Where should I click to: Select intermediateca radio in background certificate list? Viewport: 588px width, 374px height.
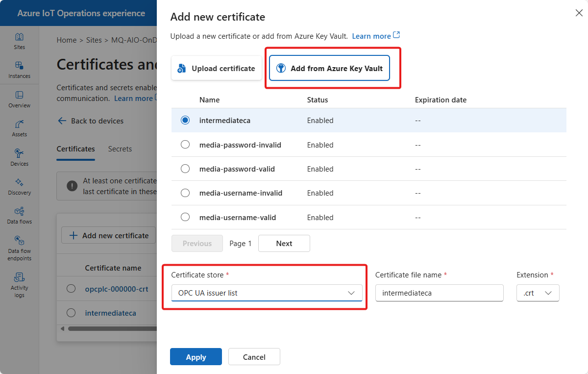[71, 312]
